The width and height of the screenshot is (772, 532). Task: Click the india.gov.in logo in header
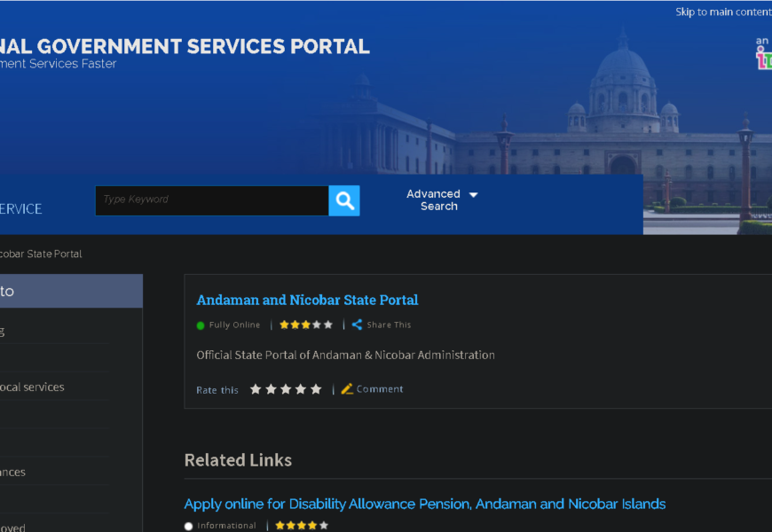point(764,55)
